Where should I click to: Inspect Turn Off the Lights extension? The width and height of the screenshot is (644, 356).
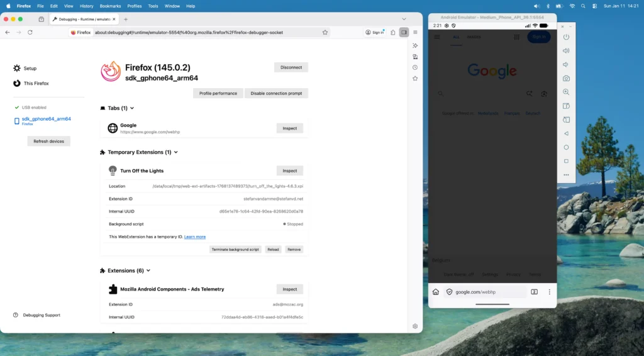click(289, 171)
